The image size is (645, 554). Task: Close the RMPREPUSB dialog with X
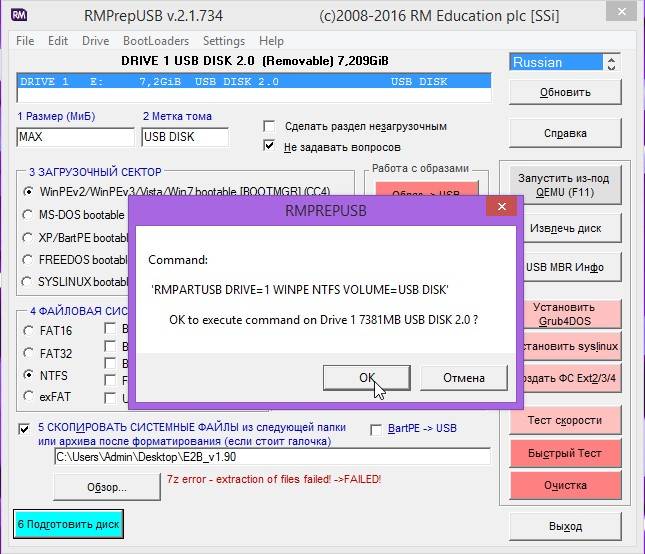coord(501,206)
